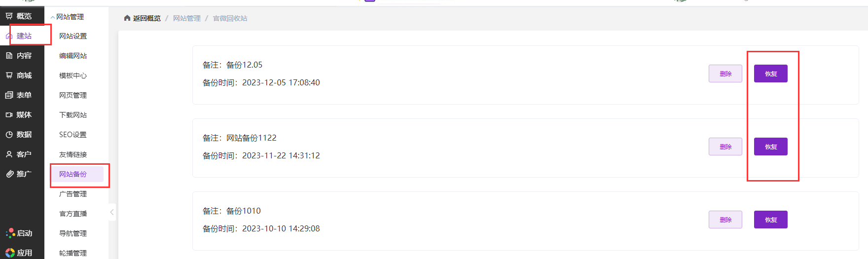
Task: Open the 数据 data chart icon
Action: [9, 135]
